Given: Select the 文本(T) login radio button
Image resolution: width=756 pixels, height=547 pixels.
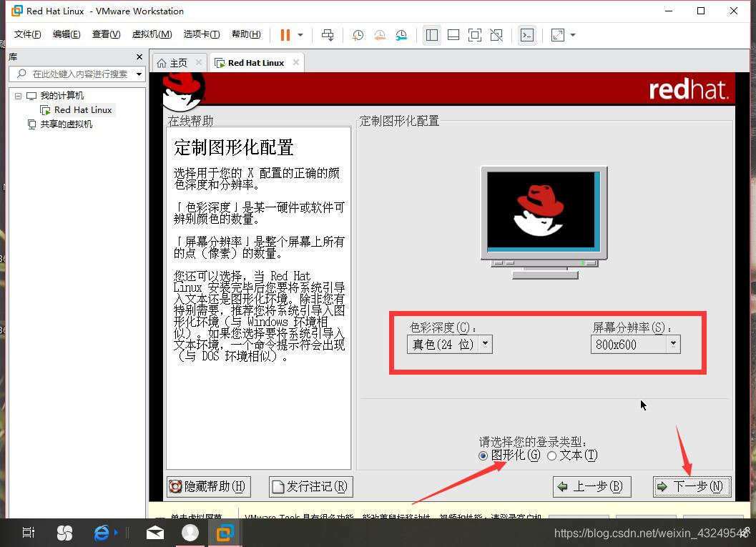Looking at the screenshot, I should tap(552, 456).
